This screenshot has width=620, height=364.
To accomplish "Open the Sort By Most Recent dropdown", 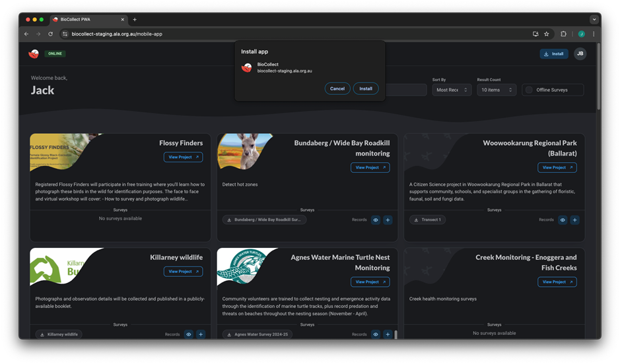I will coord(452,90).
